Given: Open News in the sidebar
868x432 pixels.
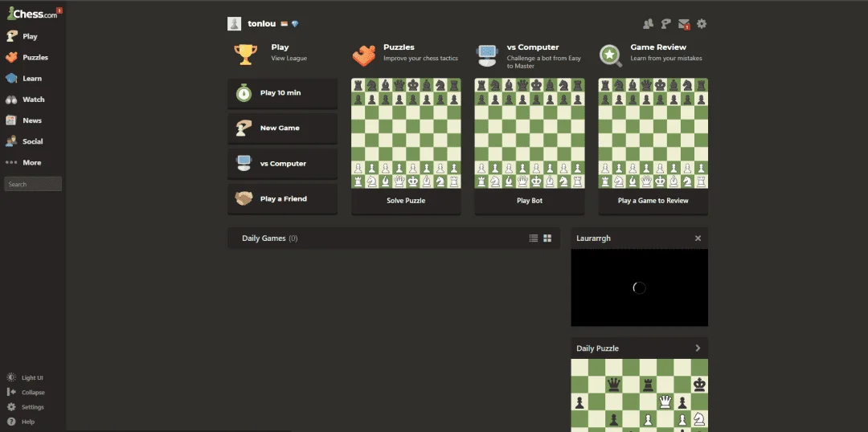Looking at the screenshot, I should tap(33, 120).
